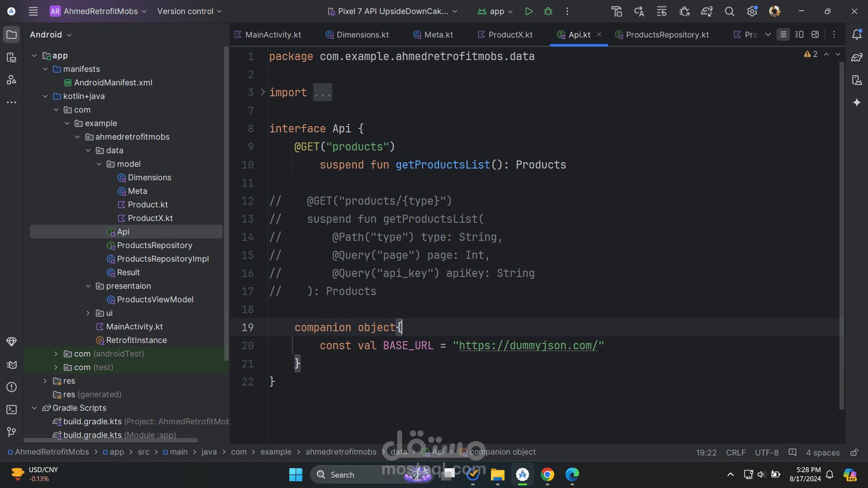Image resolution: width=868 pixels, height=488 pixels.
Task: Open the Terminal tool window
Action: 12,410
